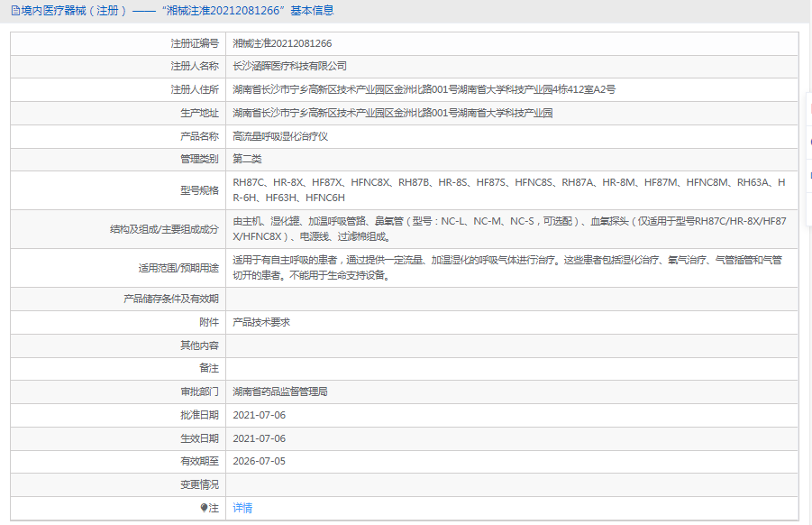The width and height of the screenshot is (812, 525).
Task: Click the 产品储存条件及有效期 label
Action: (x=171, y=299)
